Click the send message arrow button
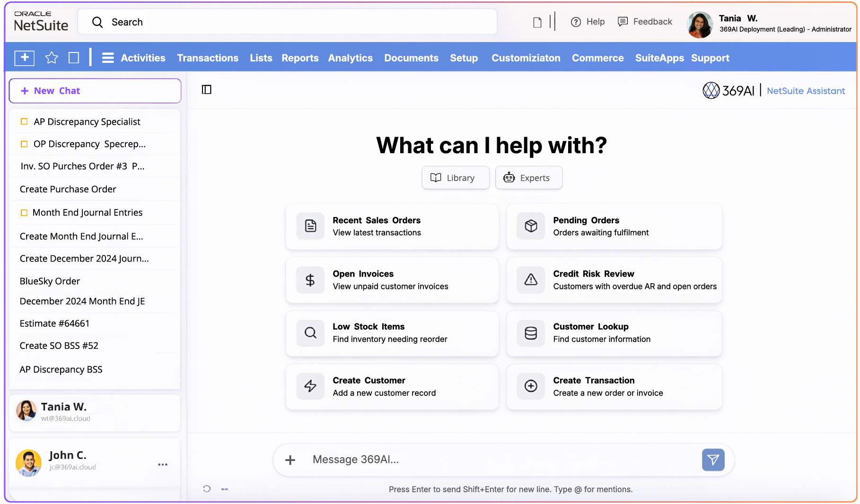Viewport: 860px width, 504px height. coord(713,460)
